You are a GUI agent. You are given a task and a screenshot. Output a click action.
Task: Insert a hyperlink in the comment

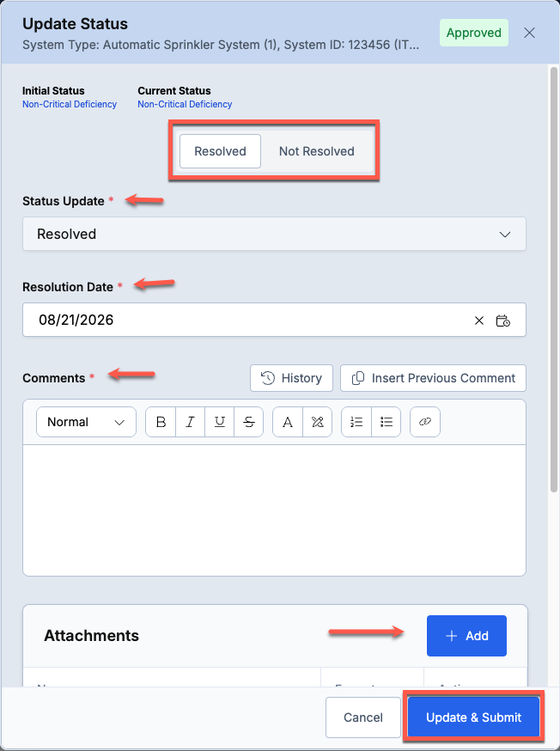pos(425,422)
